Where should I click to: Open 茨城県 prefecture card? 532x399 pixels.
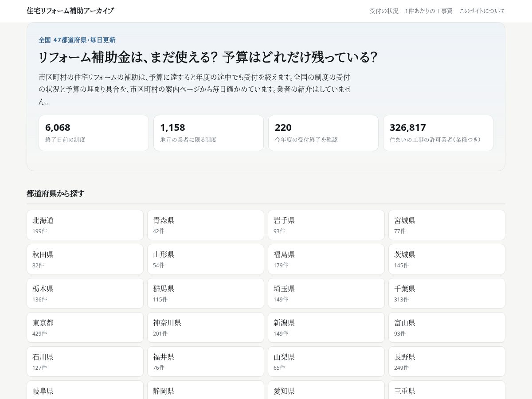point(447,259)
